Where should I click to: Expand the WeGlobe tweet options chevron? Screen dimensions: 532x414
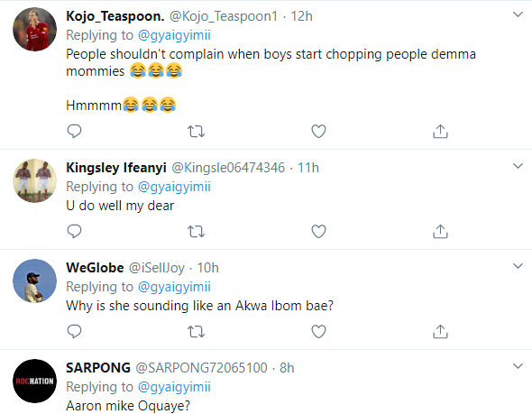point(518,266)
